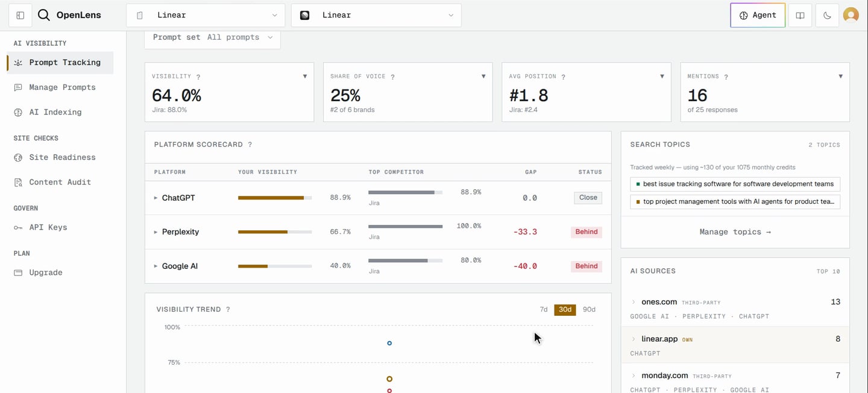Viewport: 868px width, 393px height.
Task: Switch trend range to 90d
Action: [589, 309]
